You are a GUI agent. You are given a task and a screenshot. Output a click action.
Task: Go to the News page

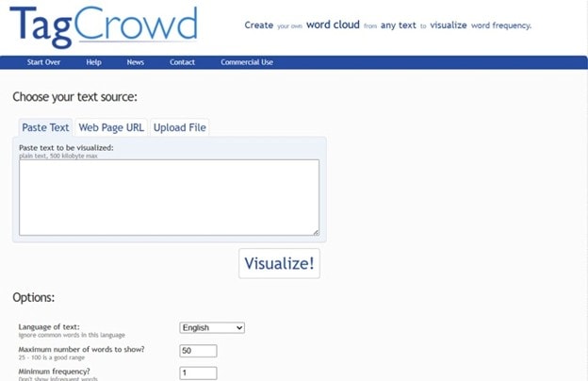pos(136,62)
